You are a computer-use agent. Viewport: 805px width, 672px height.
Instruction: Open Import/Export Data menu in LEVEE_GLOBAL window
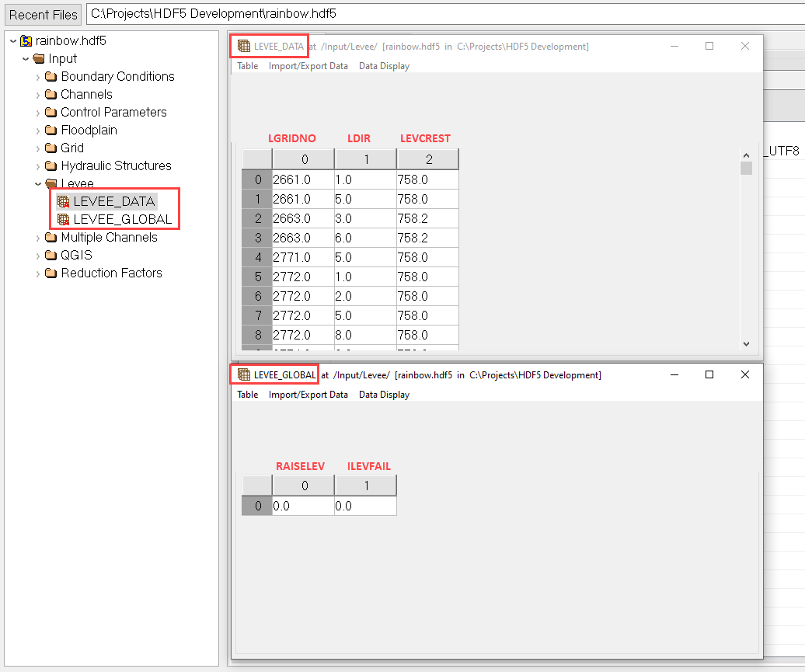pos(308,395)
